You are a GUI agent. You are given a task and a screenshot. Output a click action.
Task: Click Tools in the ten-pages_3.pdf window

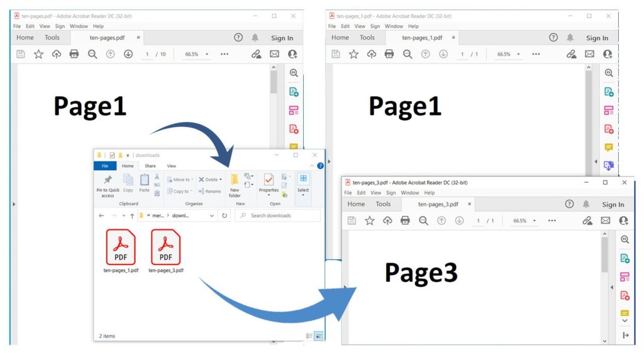383,204
